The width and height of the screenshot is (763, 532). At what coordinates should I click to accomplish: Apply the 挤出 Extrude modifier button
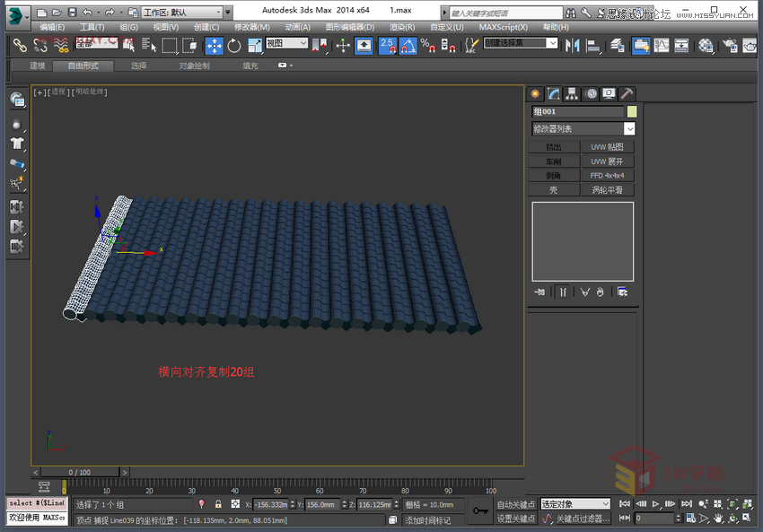555,146
